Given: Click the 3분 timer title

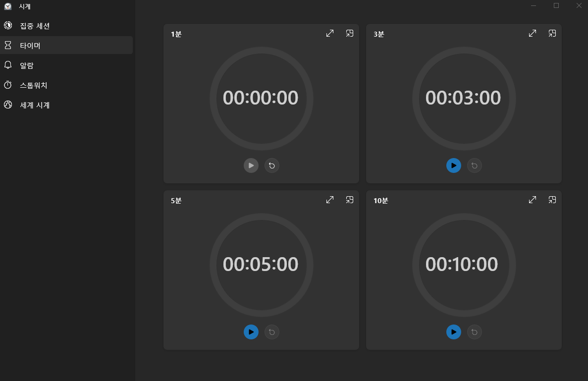Looking at the screenshot, I should [379, 34].
